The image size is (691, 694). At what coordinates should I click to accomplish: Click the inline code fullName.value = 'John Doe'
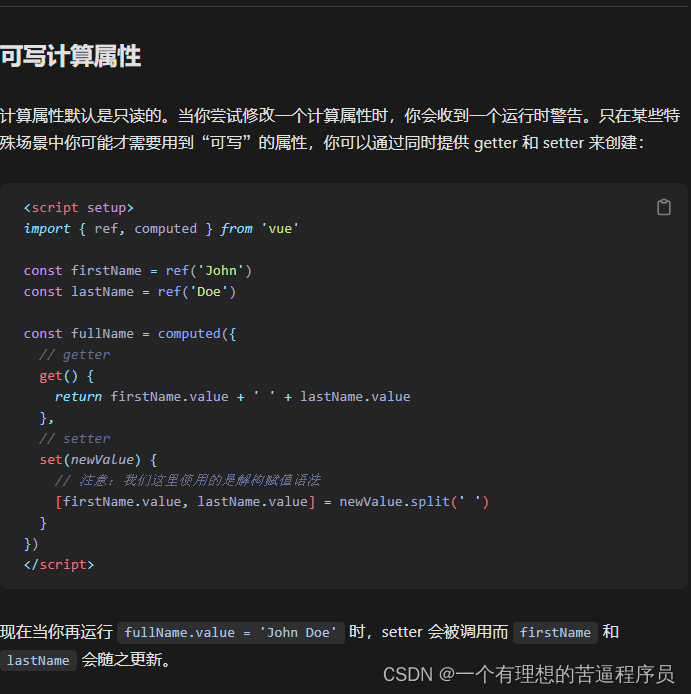231,632
